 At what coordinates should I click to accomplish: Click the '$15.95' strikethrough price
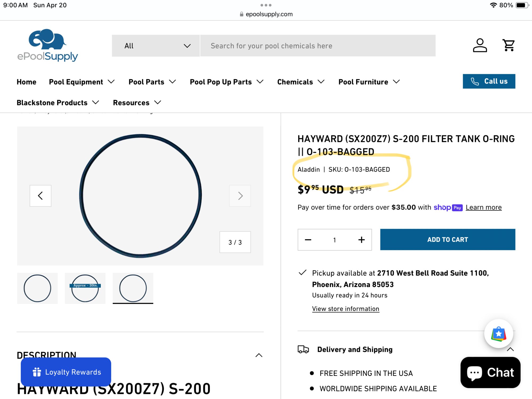[x=360, y=190]
